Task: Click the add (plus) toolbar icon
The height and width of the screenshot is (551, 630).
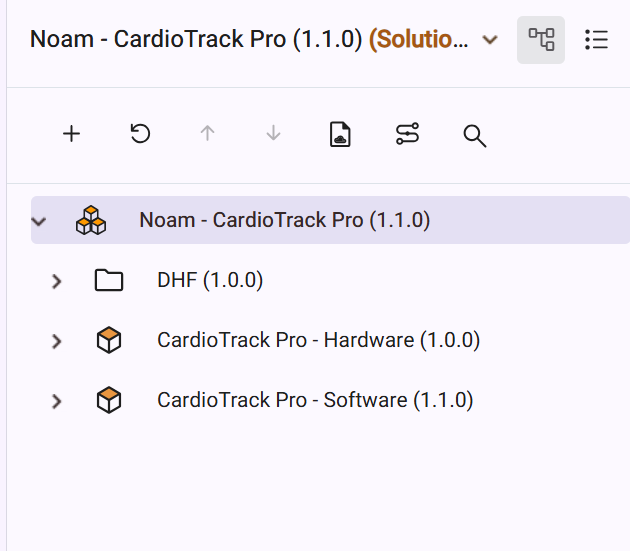Action: (71, 134)
